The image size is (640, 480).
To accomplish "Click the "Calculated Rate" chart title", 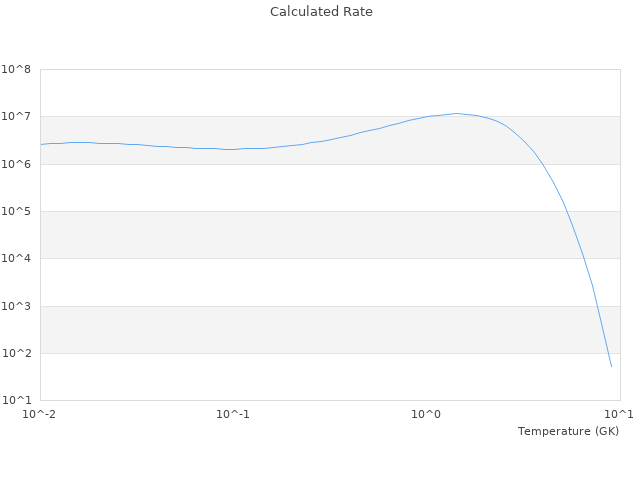I will 321,12.
